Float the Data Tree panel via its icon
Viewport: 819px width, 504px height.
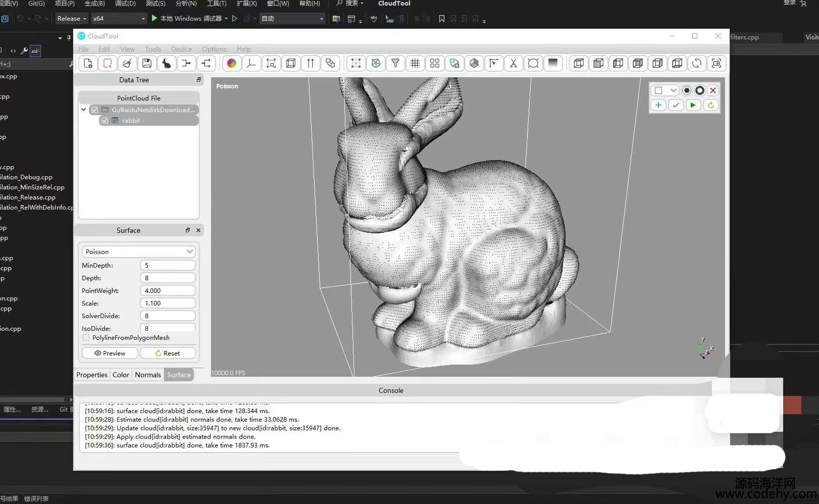coord(198,80)
